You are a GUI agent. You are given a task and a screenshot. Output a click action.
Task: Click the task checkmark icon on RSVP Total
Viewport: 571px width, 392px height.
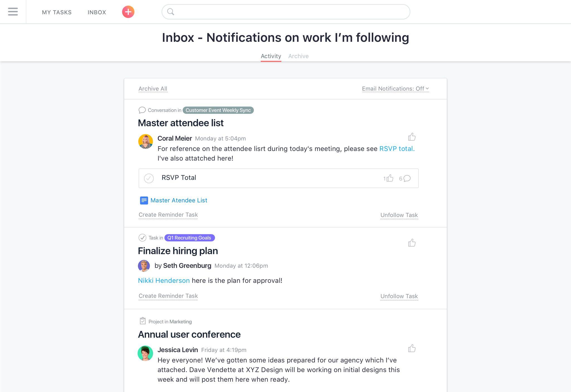(149, 178)
